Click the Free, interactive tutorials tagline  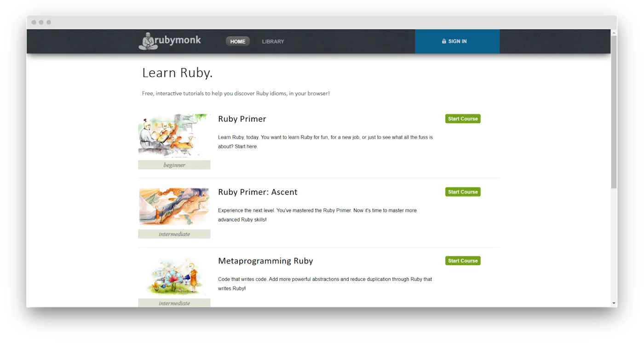tap(236, 94)
